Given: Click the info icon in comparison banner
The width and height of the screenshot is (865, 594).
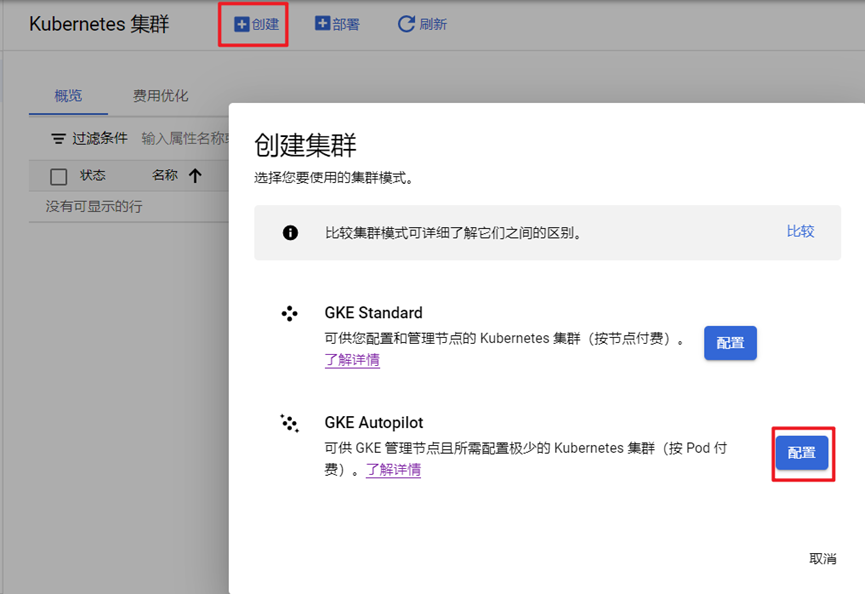Looking at the screenshot, I should click(290, 233).
